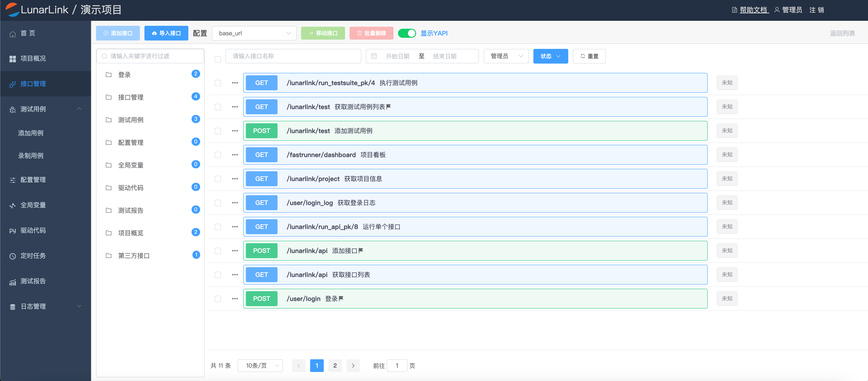
Task: Open the base_url configuration dropdown
Action: point(254,33)
